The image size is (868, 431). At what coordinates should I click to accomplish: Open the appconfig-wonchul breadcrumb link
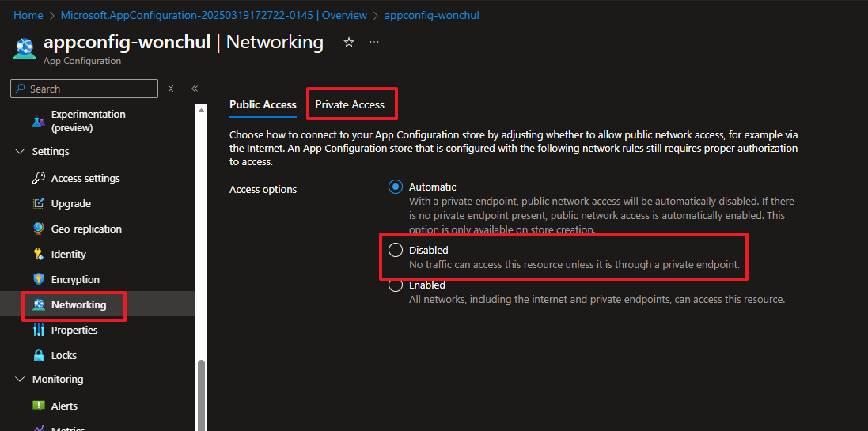[432, 16]
